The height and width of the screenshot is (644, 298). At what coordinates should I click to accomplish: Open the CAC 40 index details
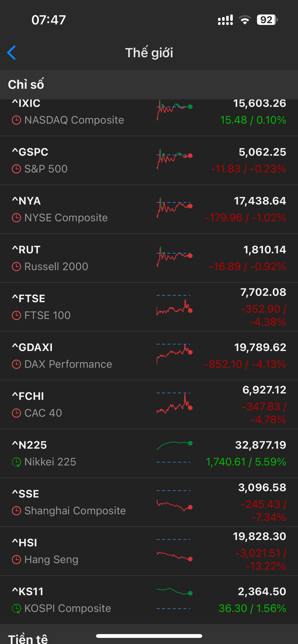(x=43, y=413)
